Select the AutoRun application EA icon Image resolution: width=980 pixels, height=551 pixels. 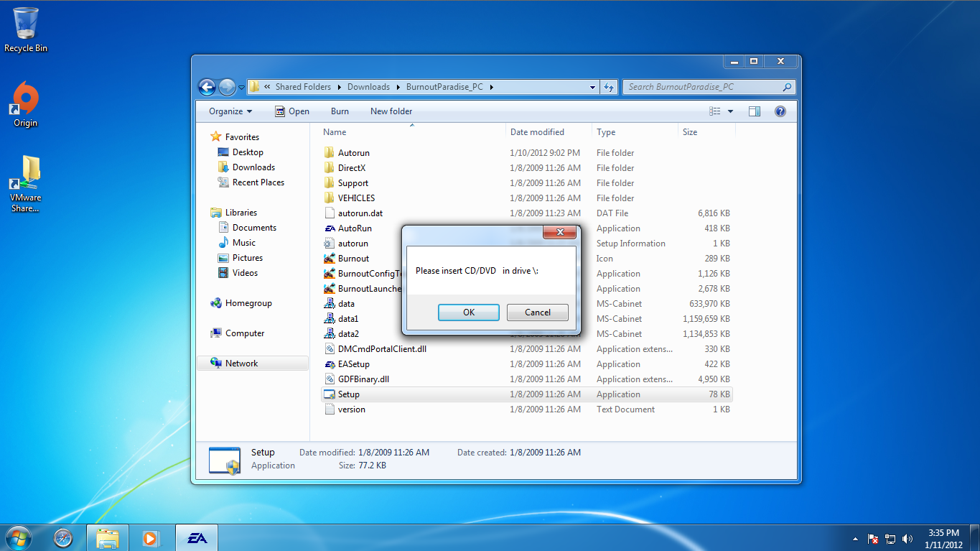pyautogui.click(x=330, y=228)
